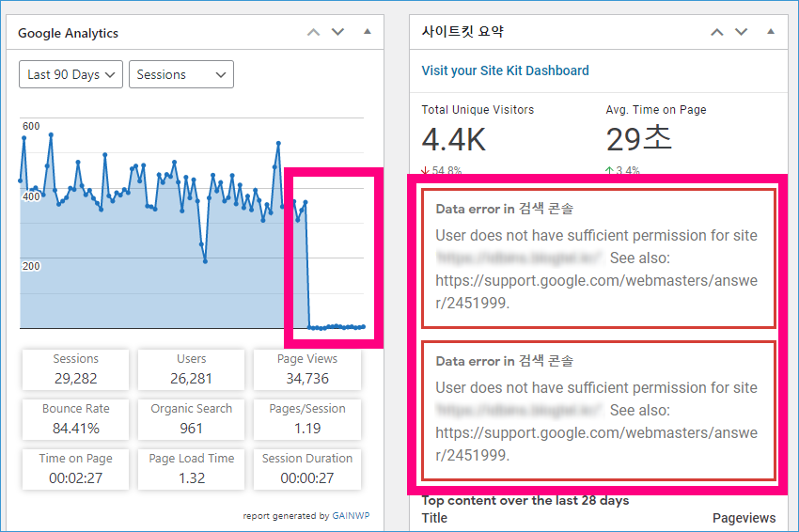This screenshot has width=799, height=532.
Task: Click the Google Analytics panel title
Action: [x=68, y=33]
